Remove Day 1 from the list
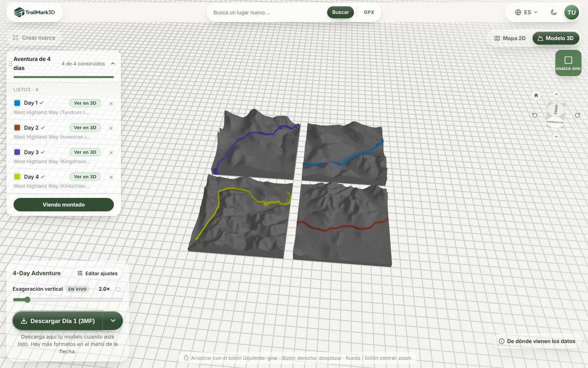The height and width of the screenshot is (368, 588). (111, 103)
